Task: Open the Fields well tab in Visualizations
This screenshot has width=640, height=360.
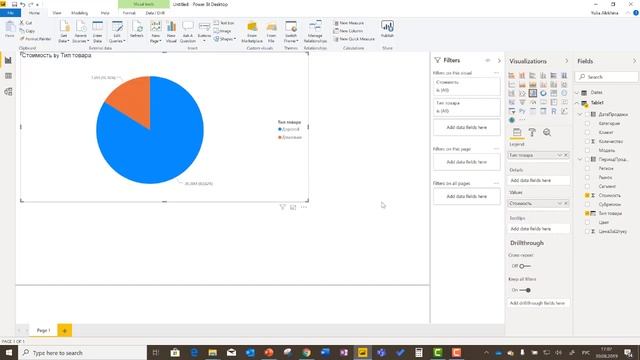Action: click(x=517, y=132)
